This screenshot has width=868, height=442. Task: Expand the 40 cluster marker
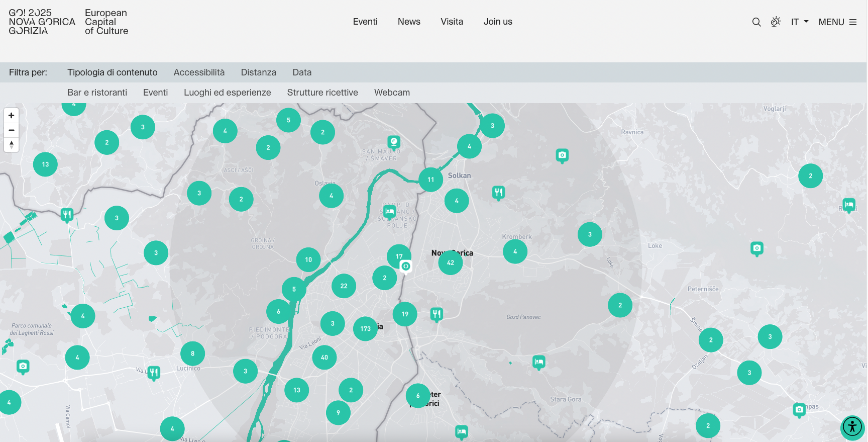point(324,358)
